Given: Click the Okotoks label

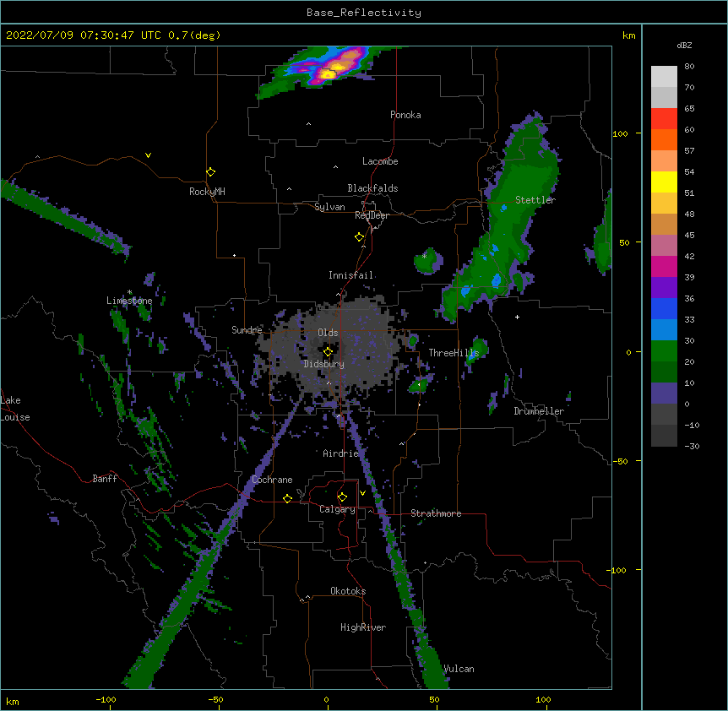Looking at the screenshot, I should point(348,591).
